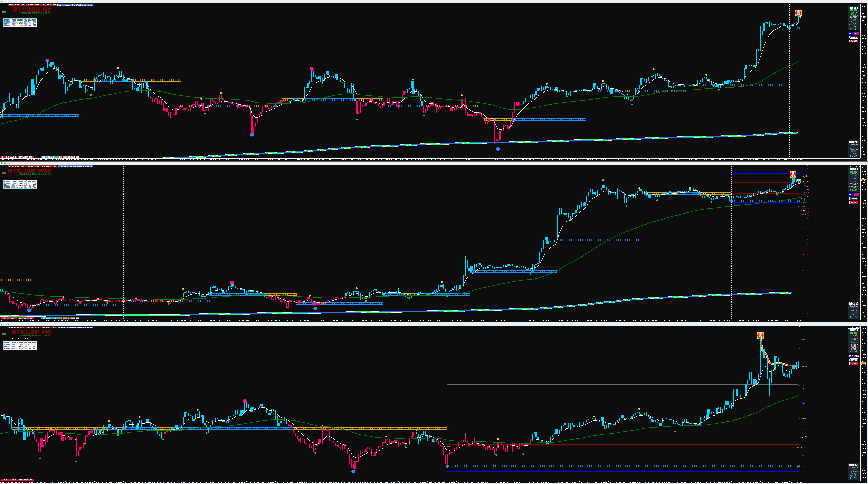The width and height of the screenshot is (868, 484).
Task: Click large blue dot at M6 chart low
Action: pyautogui.click(x=353, y=472)
